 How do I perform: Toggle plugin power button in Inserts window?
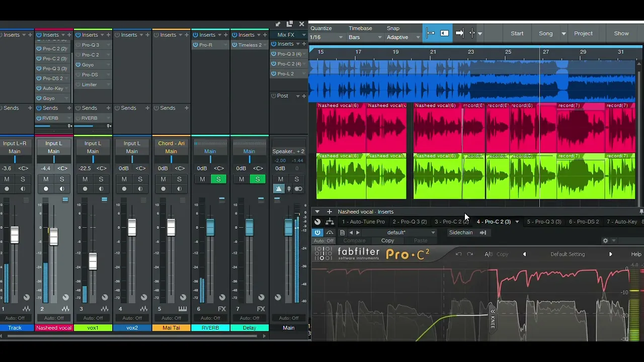317,232
